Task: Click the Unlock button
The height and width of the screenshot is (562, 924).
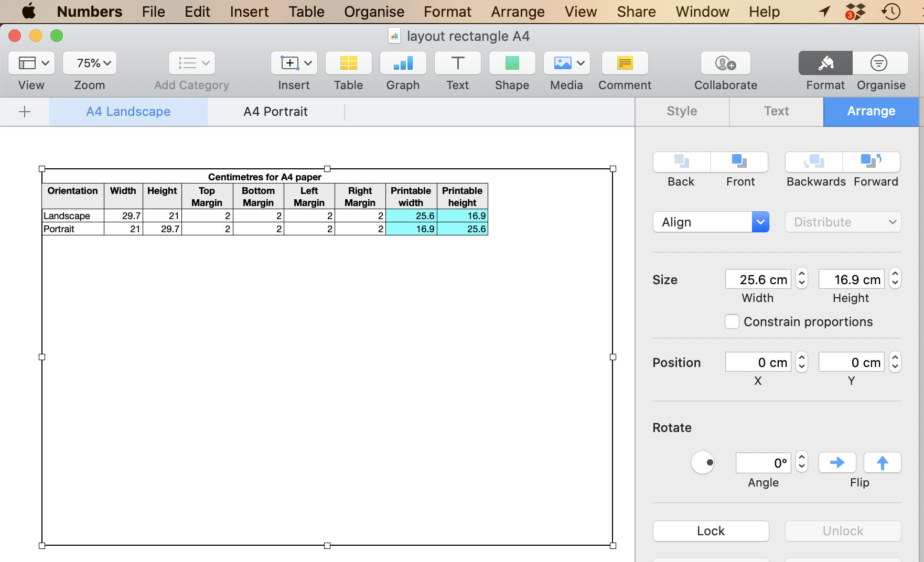Action: [x=843, y=531]
